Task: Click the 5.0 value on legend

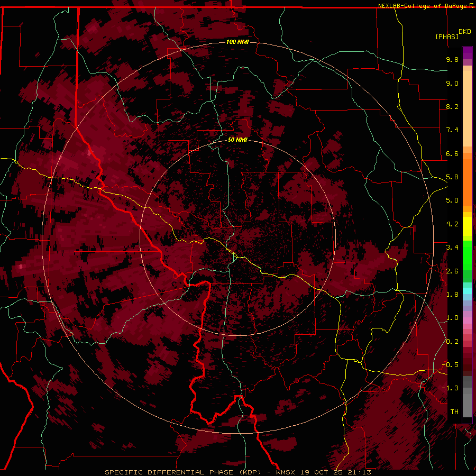Action: [452, 200]
